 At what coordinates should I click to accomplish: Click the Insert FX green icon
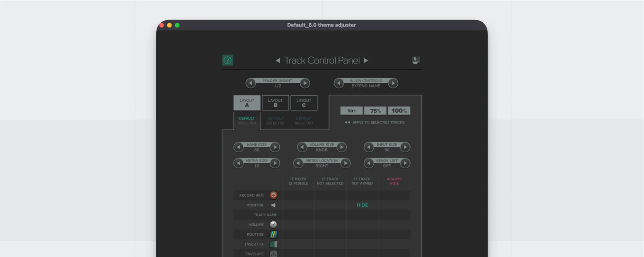273,244
